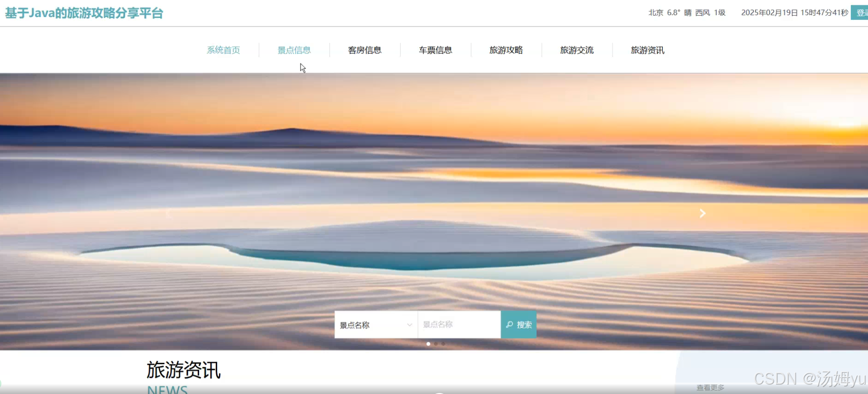The image size is (868, 394).
Task: Click the 登录 button at top right
Action: 860,13
